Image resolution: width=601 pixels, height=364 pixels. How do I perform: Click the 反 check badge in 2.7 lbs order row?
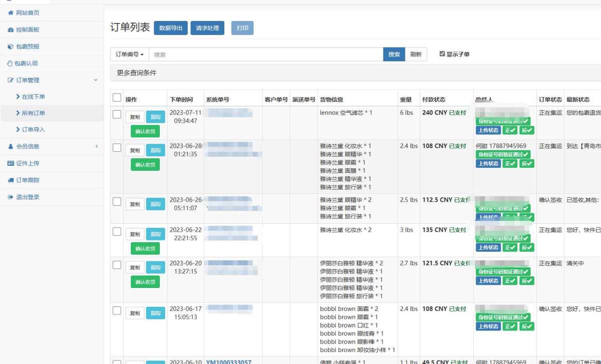click(x=527, y=281)
